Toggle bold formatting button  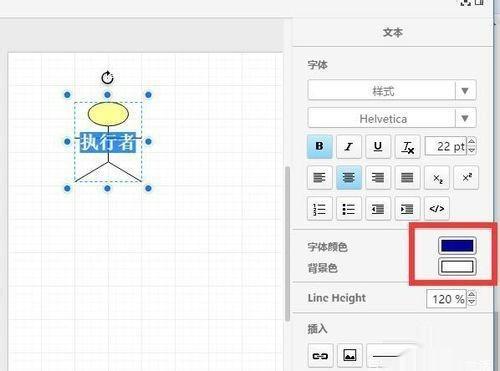[x=319, y=146]
